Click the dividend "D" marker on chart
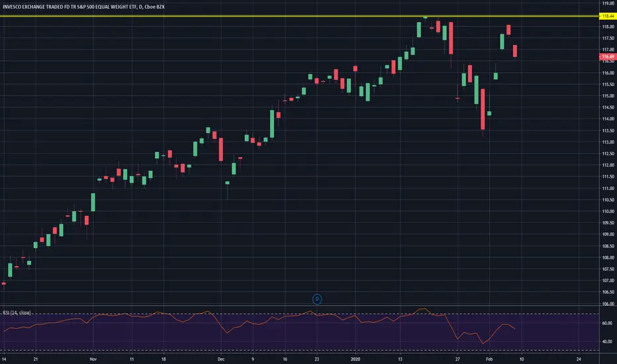The image size is (617, 364). [316, 299]
